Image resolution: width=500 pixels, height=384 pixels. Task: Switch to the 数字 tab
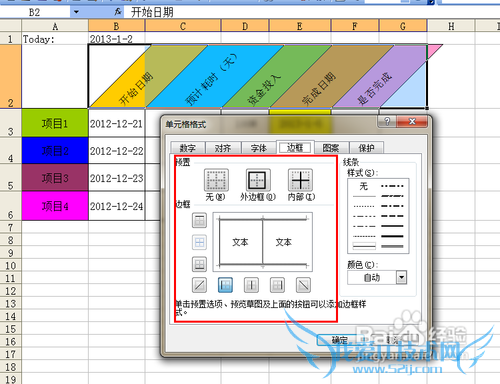(x=188, y=148)
